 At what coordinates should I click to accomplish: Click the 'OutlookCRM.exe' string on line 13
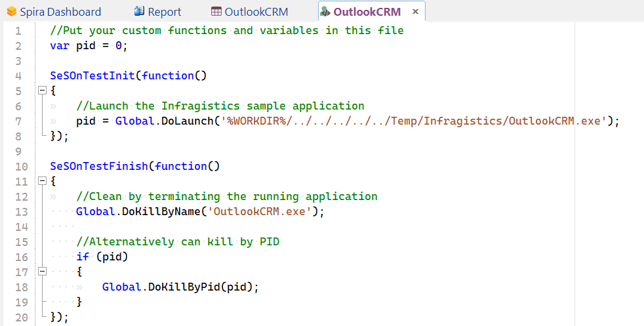click(x=262, y=211)
